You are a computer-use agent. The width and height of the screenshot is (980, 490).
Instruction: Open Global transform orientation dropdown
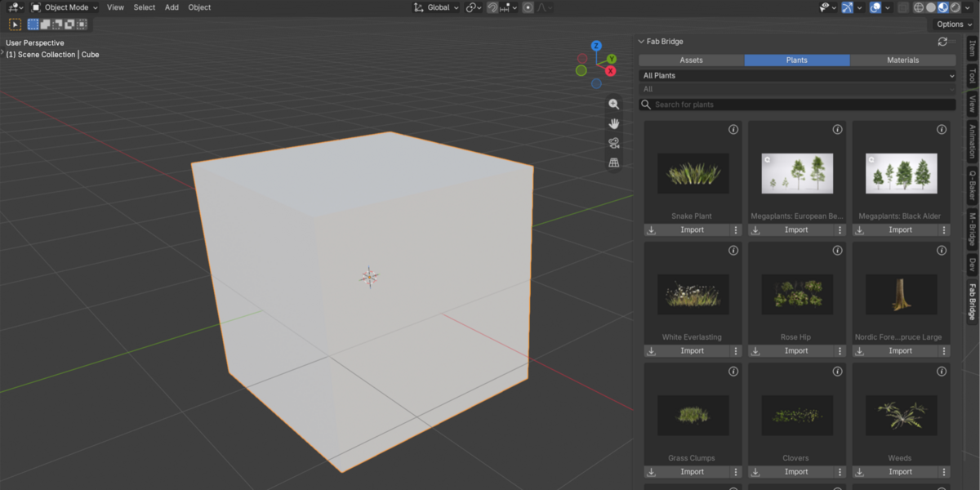point(437,7)
